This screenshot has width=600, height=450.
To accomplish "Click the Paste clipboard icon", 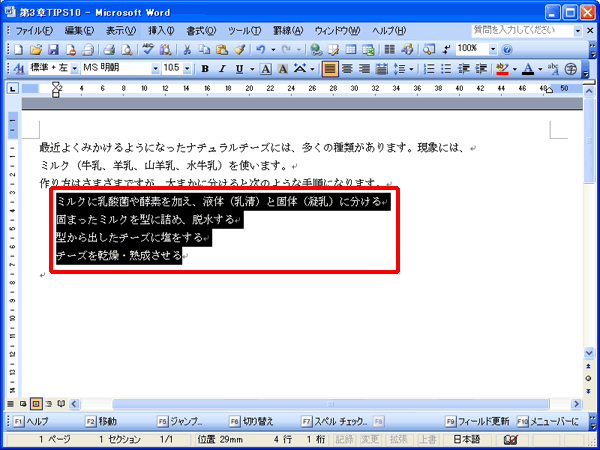I will [x=222, y=49].
